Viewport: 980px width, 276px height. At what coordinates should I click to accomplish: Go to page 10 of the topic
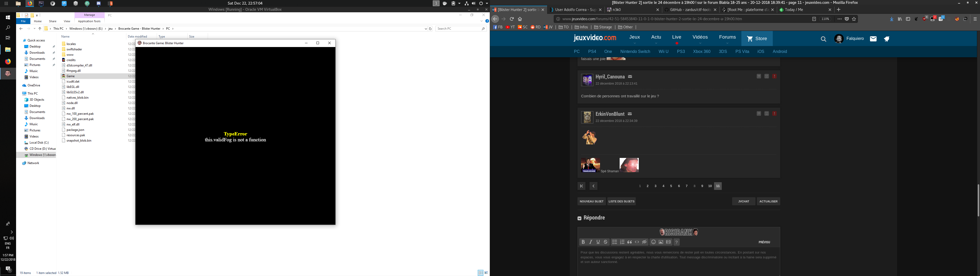coord(709,186)
